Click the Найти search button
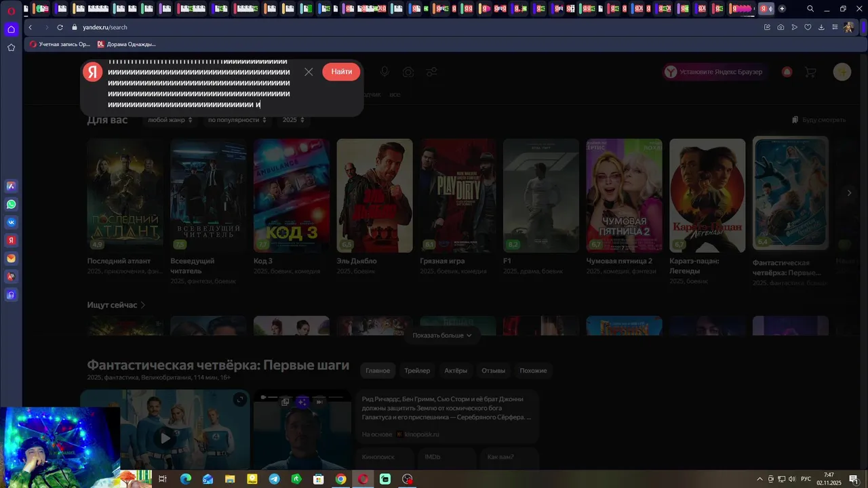The image size is (868, 488). 341,72
